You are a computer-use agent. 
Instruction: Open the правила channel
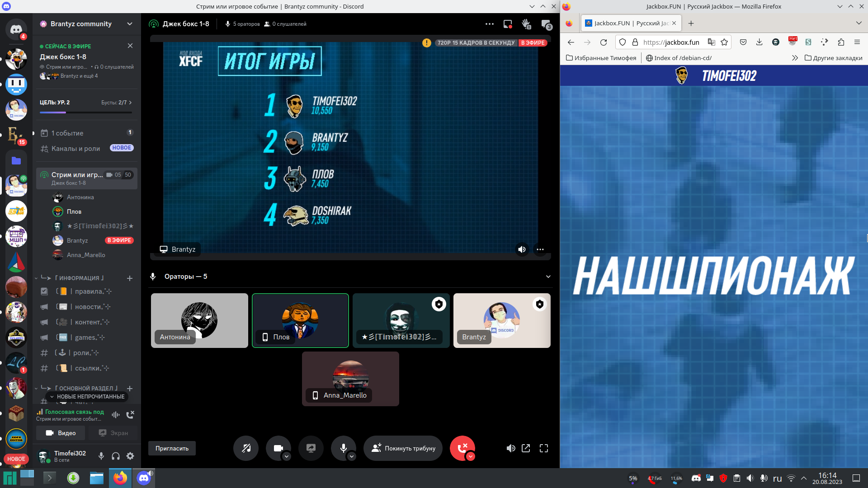[x=86, y=291]
